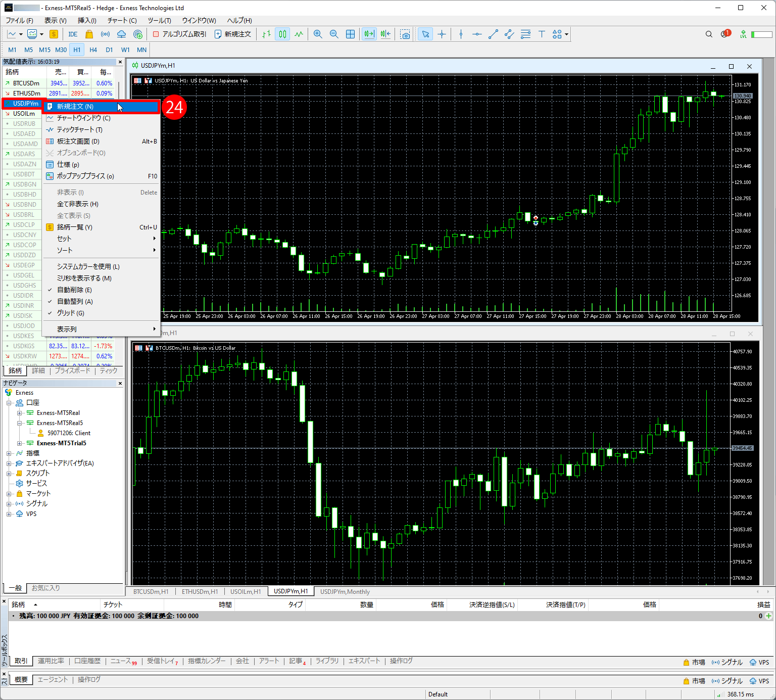Select the text label tool
Viewport: 776px width, 700px height.
pos(542,34)
